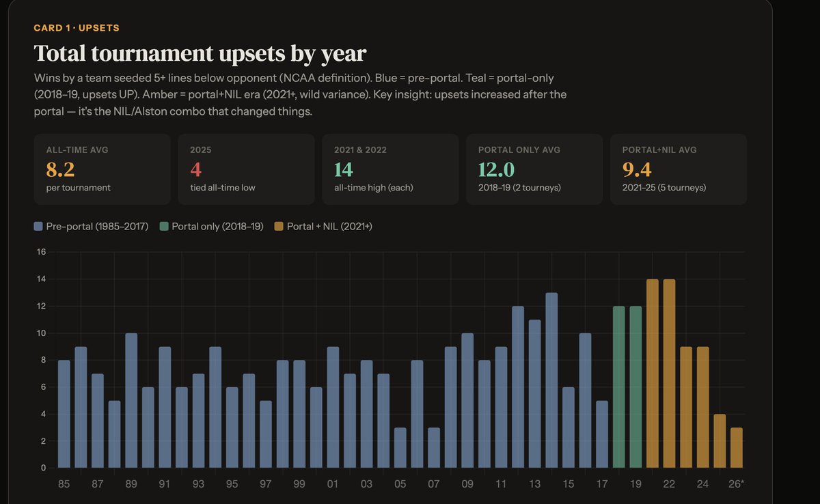Click the 'PORTAL+NIL AVG' card label

[659, 149]
